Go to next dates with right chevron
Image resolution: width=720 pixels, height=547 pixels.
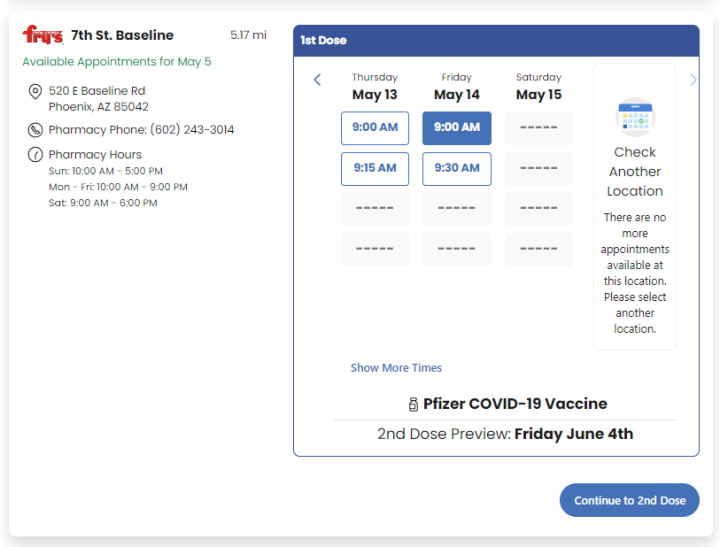(x=693, y=80)
